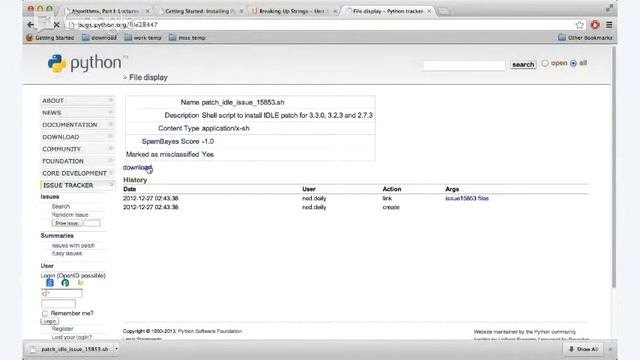Click the page vertical scrollbar
640x360 pixels.
(x=614, y=167)
